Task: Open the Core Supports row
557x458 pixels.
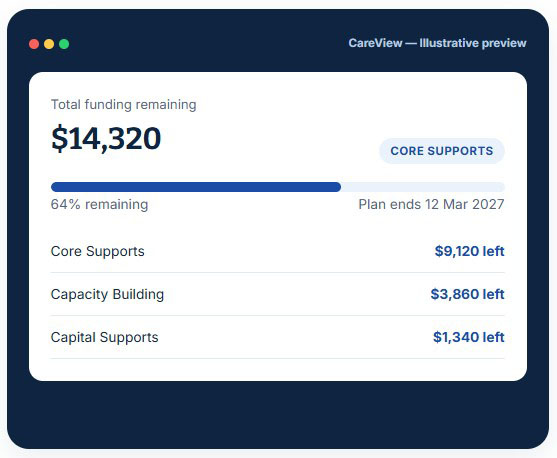Action: tap(278, 251)
